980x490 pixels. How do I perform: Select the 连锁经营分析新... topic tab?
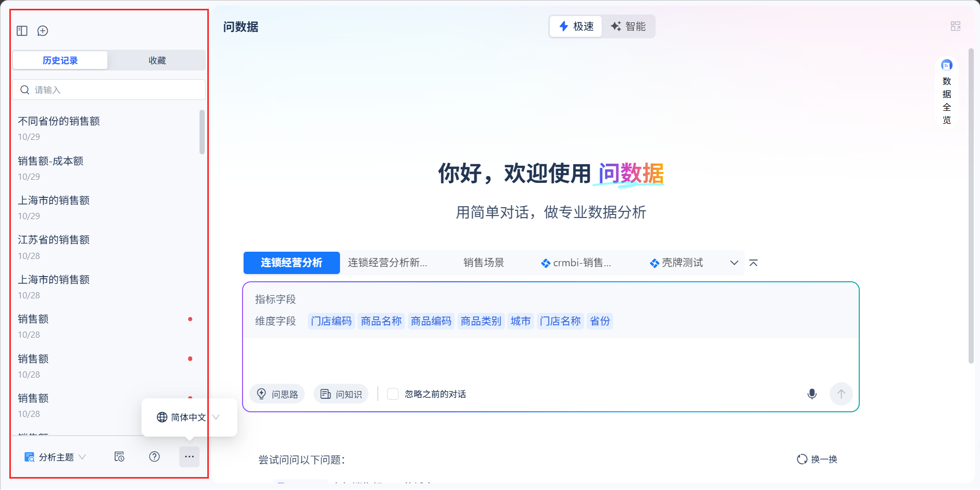click(x=388, y=263)
